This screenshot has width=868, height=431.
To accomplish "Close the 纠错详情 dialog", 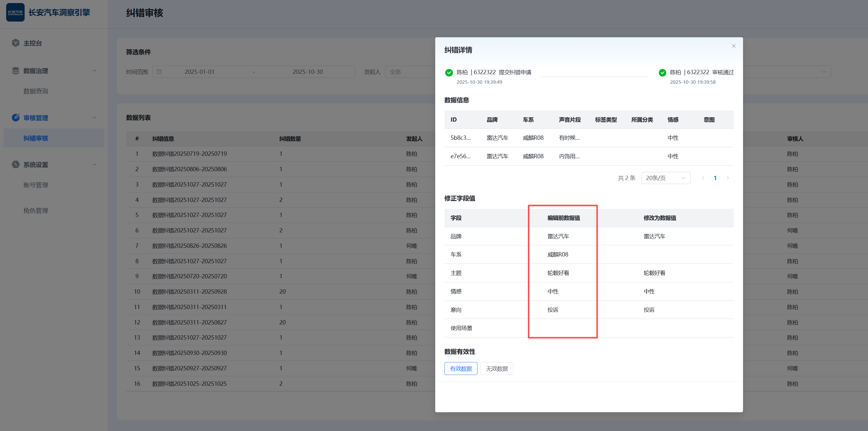I will click(733, 46).
